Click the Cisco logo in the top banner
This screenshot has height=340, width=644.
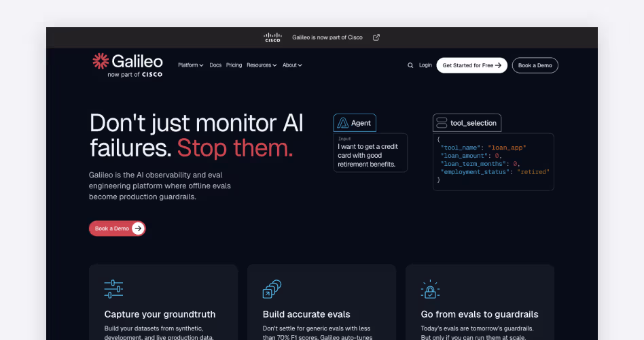pos(272,37)
